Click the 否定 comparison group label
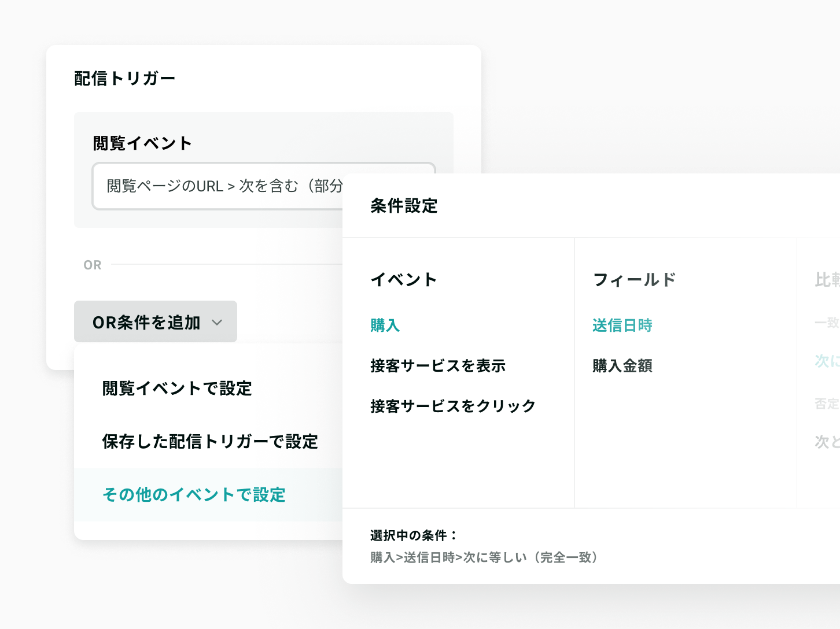The image size is (840, 629). click(x=827, y=404)
